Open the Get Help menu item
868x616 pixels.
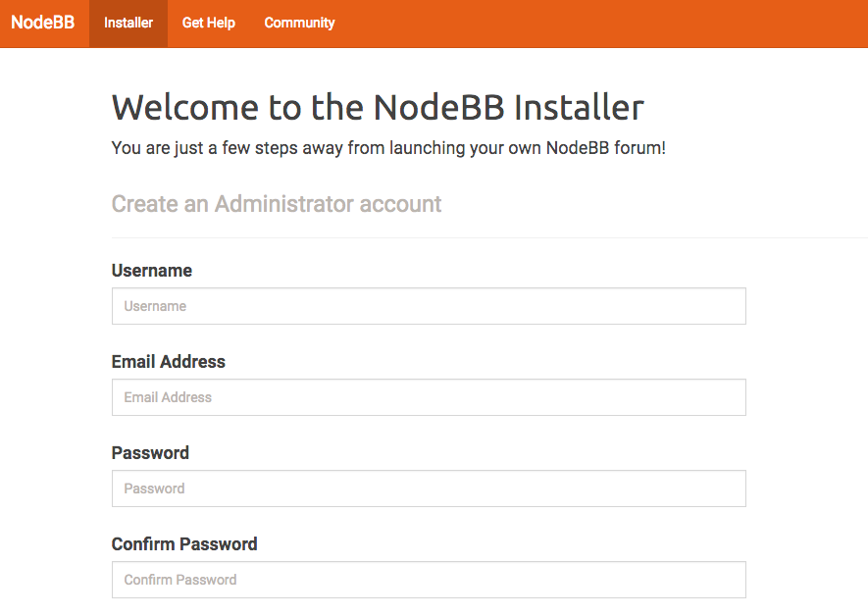click(209, 24)
